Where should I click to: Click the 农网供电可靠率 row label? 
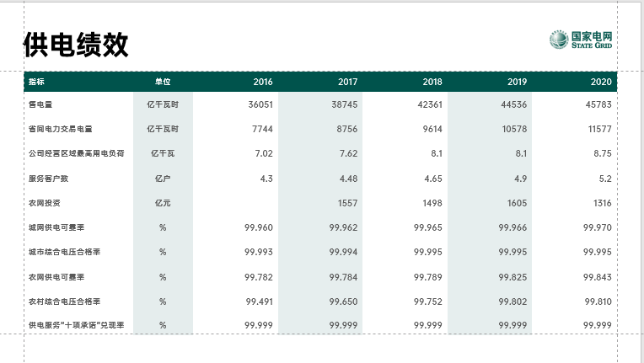click(x=56, y=277)
